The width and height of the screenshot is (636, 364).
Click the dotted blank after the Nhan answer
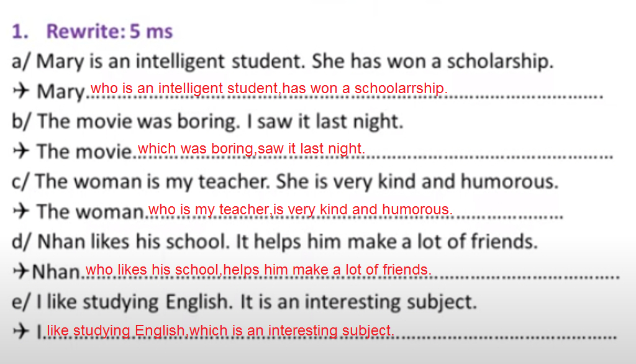coord(526,277)
